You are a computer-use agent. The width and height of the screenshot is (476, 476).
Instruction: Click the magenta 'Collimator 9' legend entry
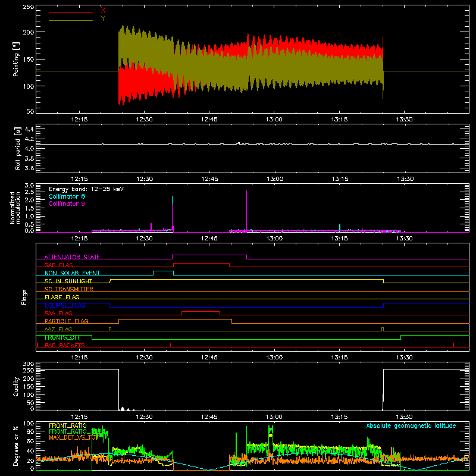67,203
